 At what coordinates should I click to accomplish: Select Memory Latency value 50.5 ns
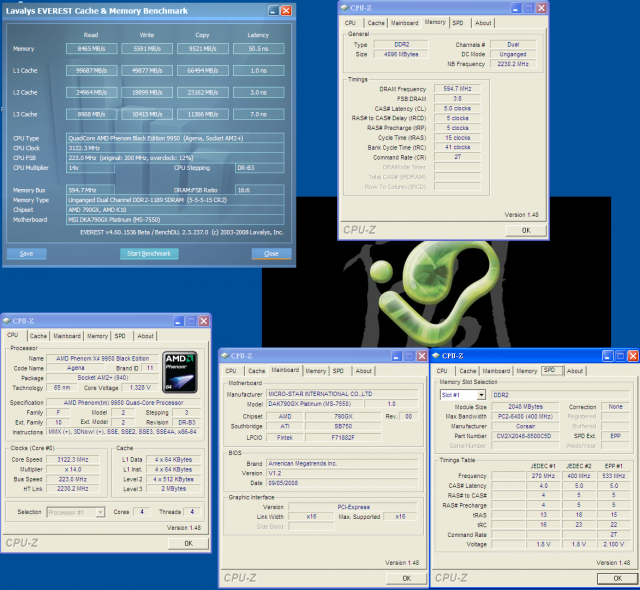click(258, 49)
